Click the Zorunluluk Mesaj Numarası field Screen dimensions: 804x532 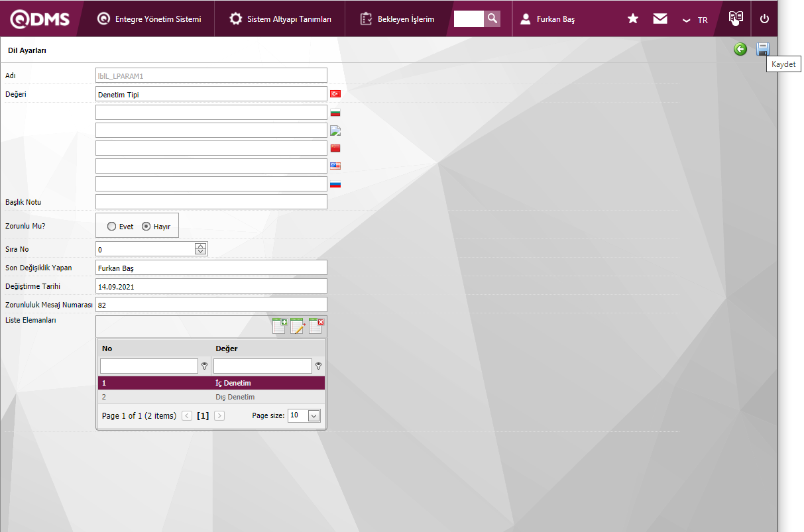click(211, 305)
